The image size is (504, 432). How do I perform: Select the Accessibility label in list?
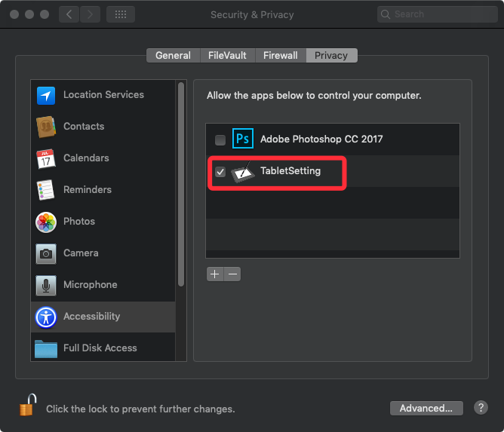pyautogui.click(x=91, y=316)
